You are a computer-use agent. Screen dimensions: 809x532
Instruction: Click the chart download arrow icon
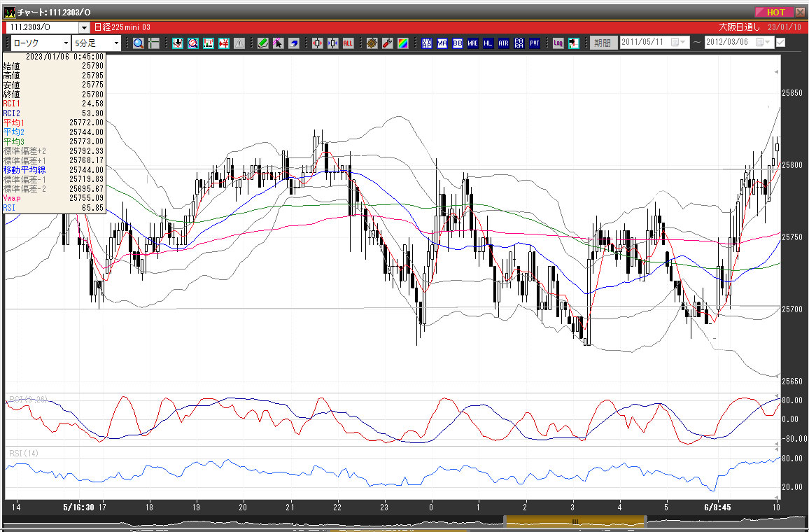tap(178, 43)
